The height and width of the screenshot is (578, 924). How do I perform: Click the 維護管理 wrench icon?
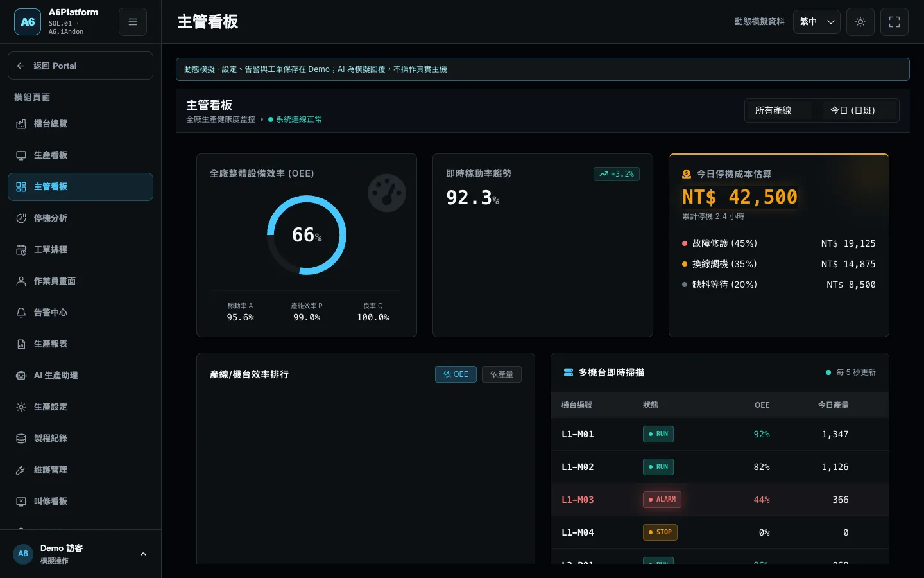coord(21,470)
